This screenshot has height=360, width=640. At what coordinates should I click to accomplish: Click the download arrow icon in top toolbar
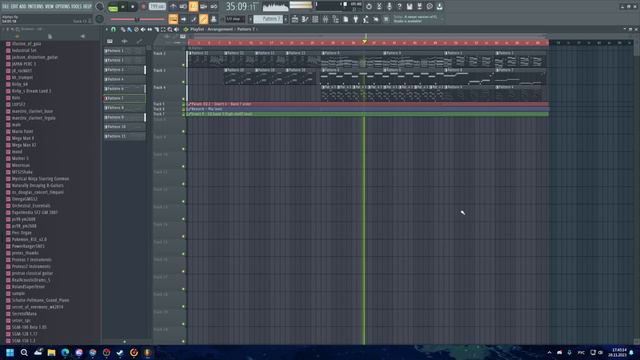(439, 7)
